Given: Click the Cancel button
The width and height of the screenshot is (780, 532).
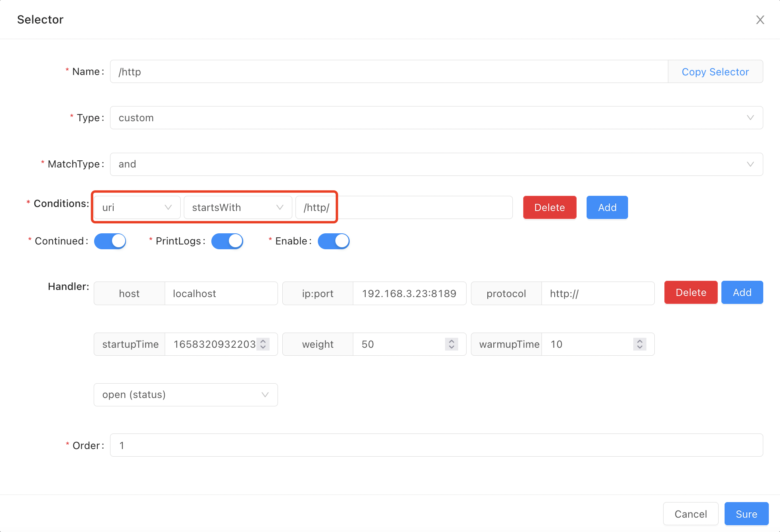Looking at the screenshot, I should pos(690,514).
